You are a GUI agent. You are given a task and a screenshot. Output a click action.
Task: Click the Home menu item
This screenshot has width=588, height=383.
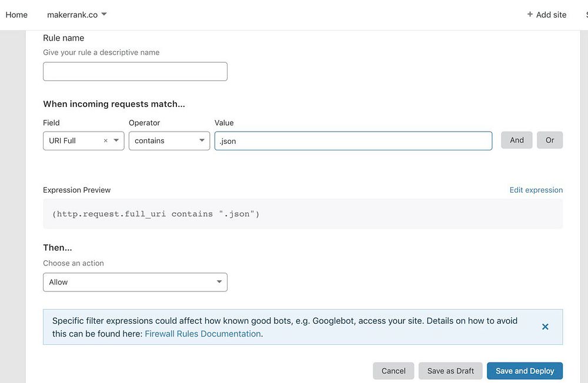point(16,15)
